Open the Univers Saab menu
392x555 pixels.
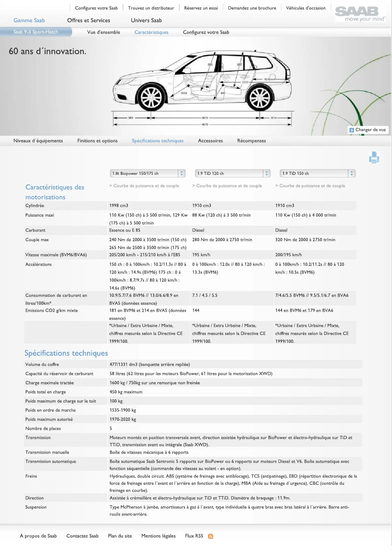click(x=146, y=20)
